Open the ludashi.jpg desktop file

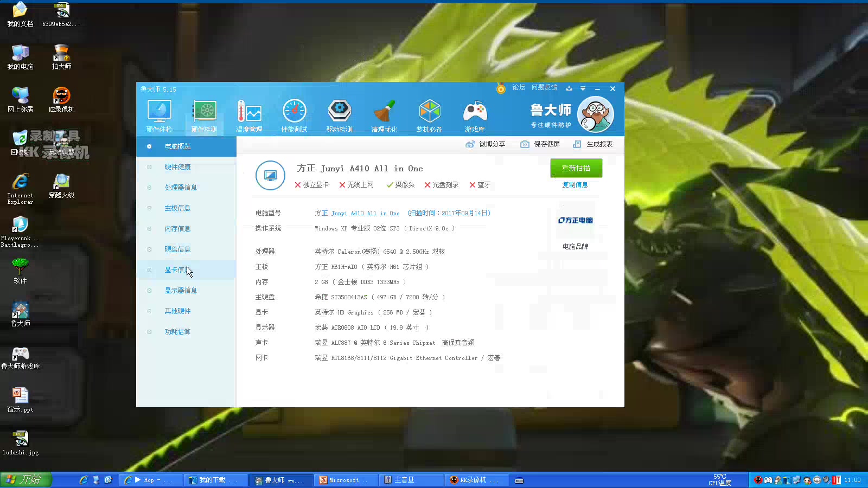[x=20, y=442]
